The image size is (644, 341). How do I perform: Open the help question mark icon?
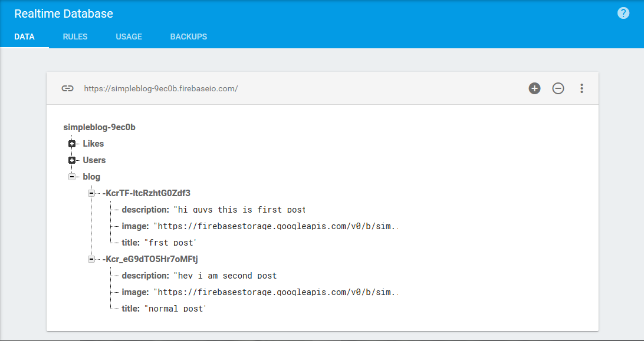tap(623, 12)
